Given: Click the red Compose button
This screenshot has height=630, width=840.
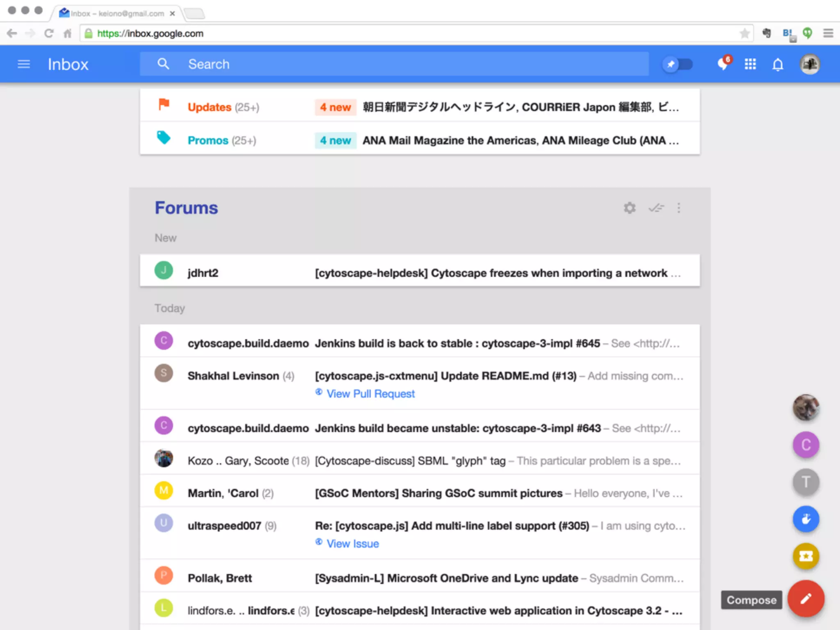Looking at the screenshot, I should click(x=806, y=599).
